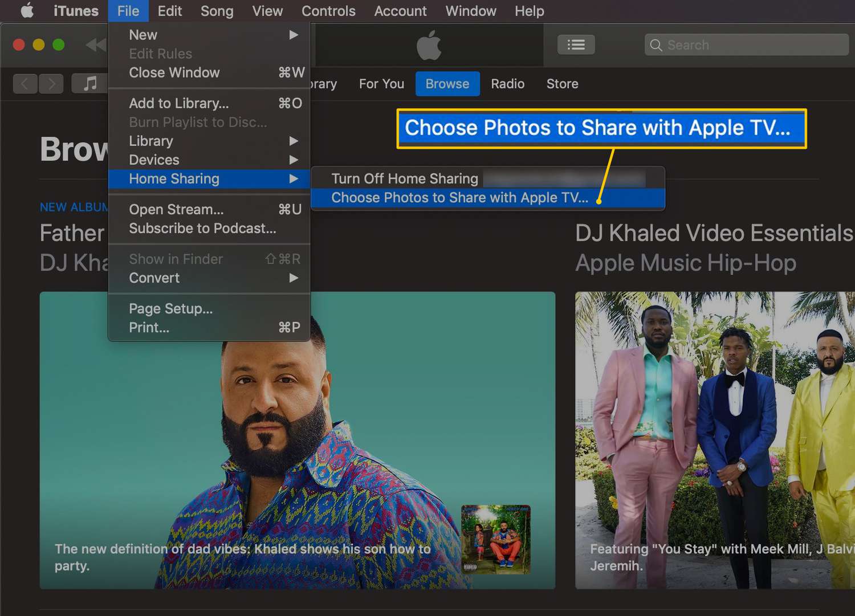
Task: Click the forward navigation arrow
Action: pos(51,84)
